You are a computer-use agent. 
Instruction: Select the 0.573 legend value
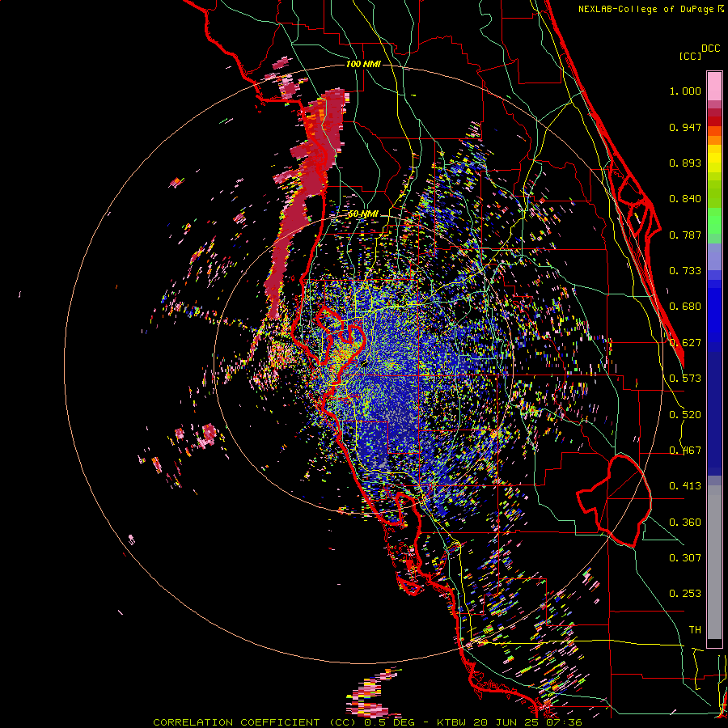coord(685,379)
